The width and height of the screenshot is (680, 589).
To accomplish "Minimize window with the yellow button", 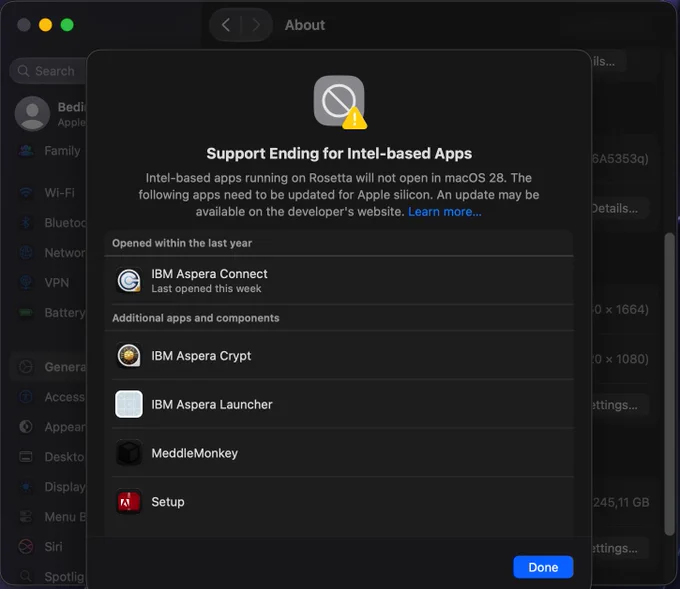I will tap(45, 25).
